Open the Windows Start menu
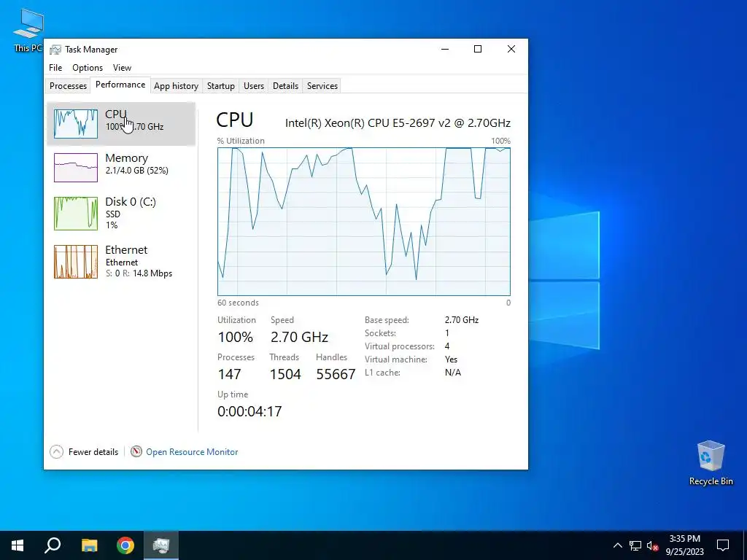The width and height of the screenshot is (747, 560). [x=18, y=545]
